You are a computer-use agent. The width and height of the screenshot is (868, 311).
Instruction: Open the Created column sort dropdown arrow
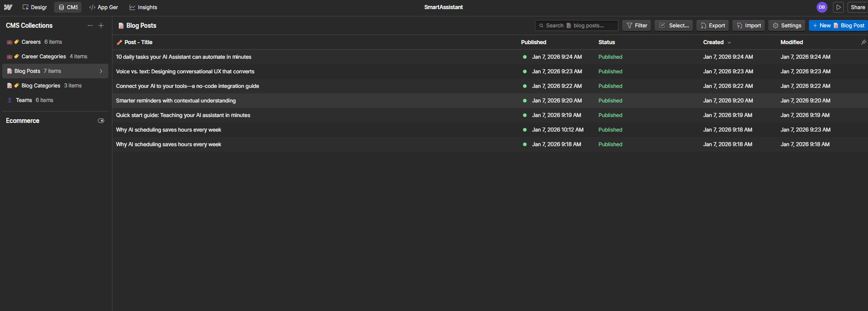(x=729, y=42)
